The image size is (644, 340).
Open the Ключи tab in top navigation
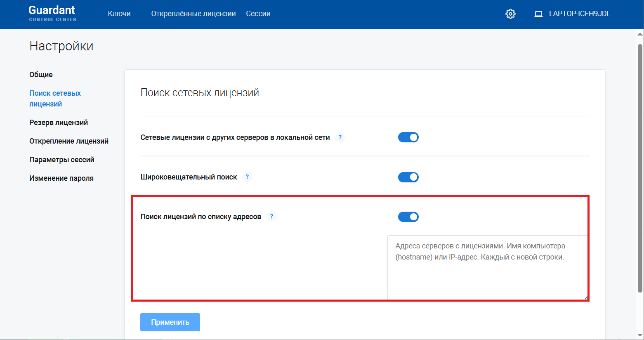[119, 14]
